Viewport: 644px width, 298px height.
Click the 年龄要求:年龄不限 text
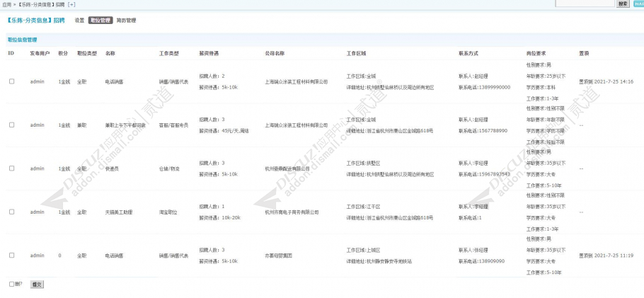coord(546,120)
